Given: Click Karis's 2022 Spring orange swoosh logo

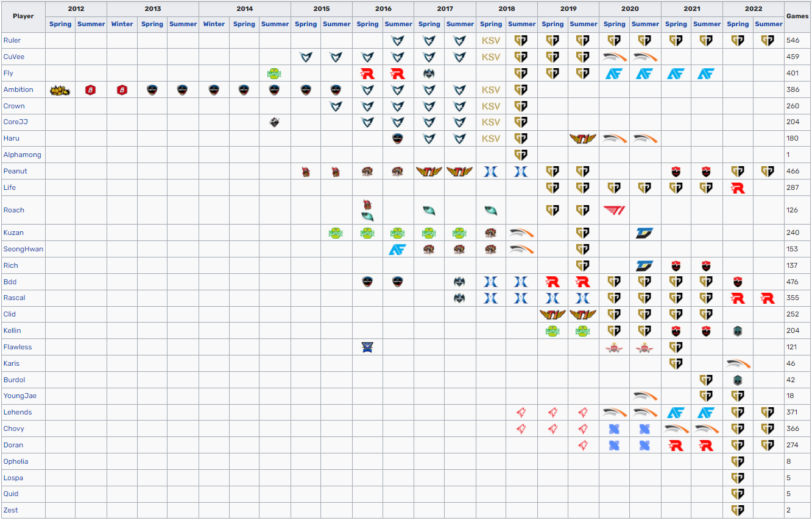Looking at the screenshot, I should coord(738,364).
